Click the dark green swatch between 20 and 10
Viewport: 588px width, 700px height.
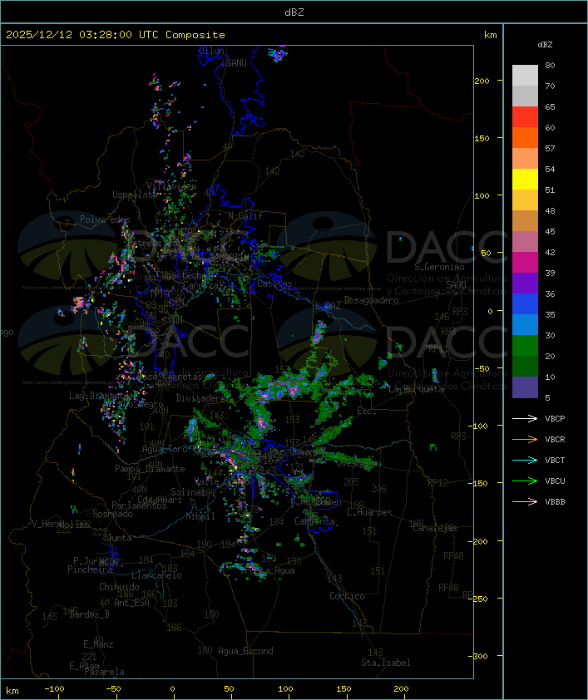525,366
